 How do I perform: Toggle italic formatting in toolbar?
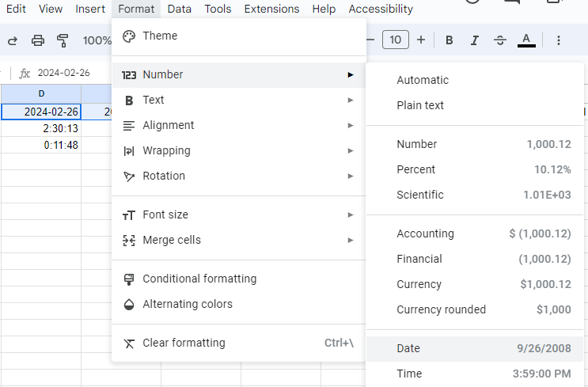click(x=475, y=40)
